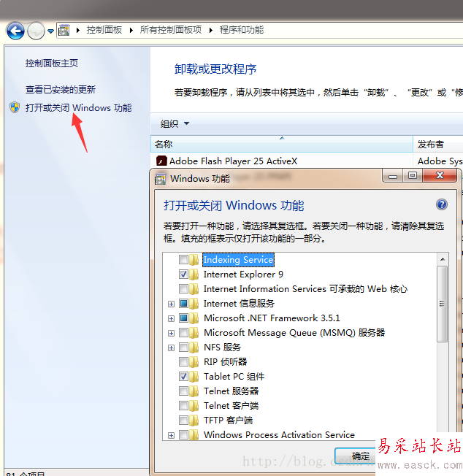This screenshot has width=463, height=476.
Task: Select the Indexing Service label
Action: (238, 260)
